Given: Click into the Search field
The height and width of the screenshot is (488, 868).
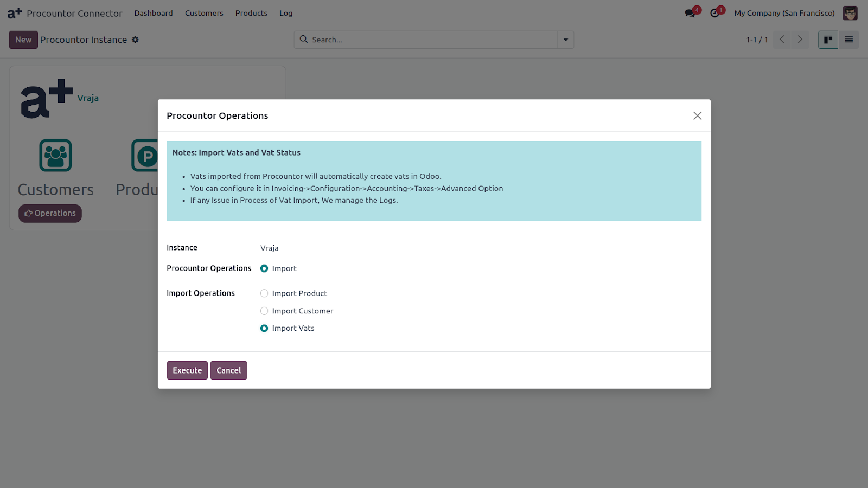Looking at the screenshot, I should coord(433,40).
